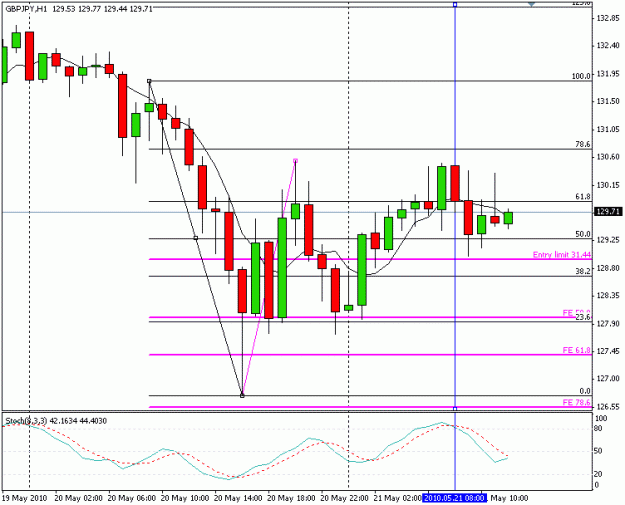
Task: Select the blue vertical line's top handle
Action: click(455, 5)
